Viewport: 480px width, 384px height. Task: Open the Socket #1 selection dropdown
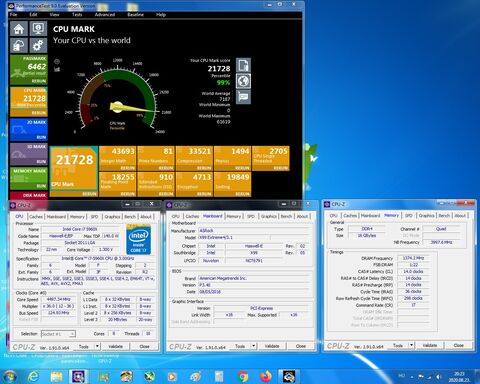[x=58, y=334]
